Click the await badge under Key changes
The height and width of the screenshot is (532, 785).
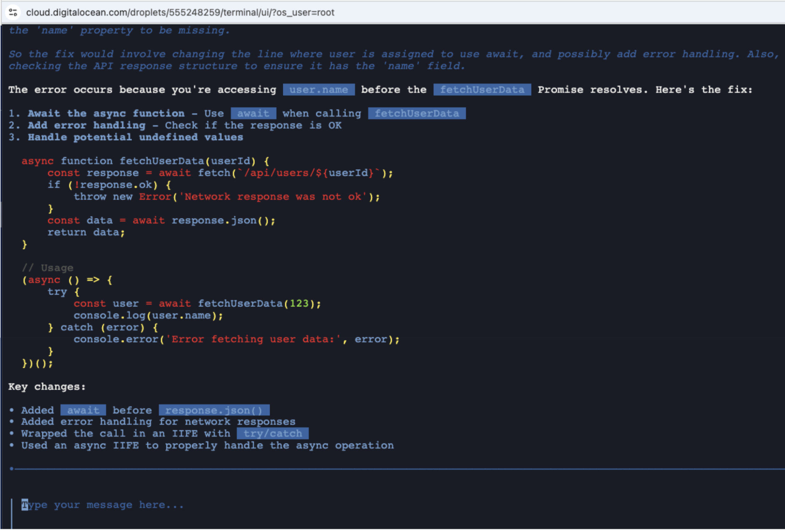83,410
